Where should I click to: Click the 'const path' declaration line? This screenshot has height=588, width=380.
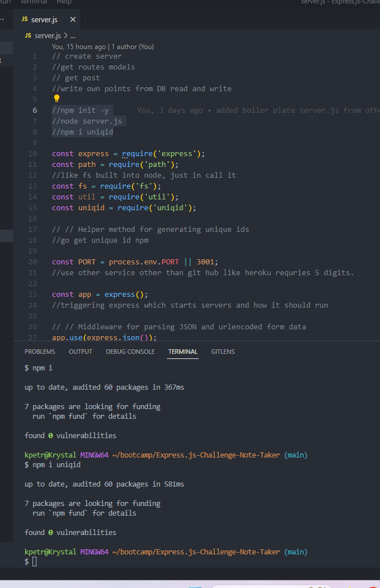[115, 165]
